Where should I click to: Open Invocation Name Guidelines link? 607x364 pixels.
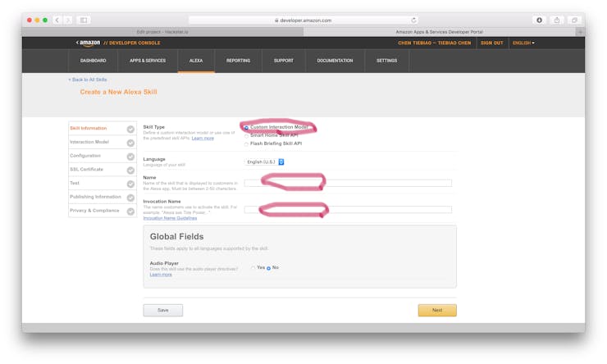pos(170,218)
